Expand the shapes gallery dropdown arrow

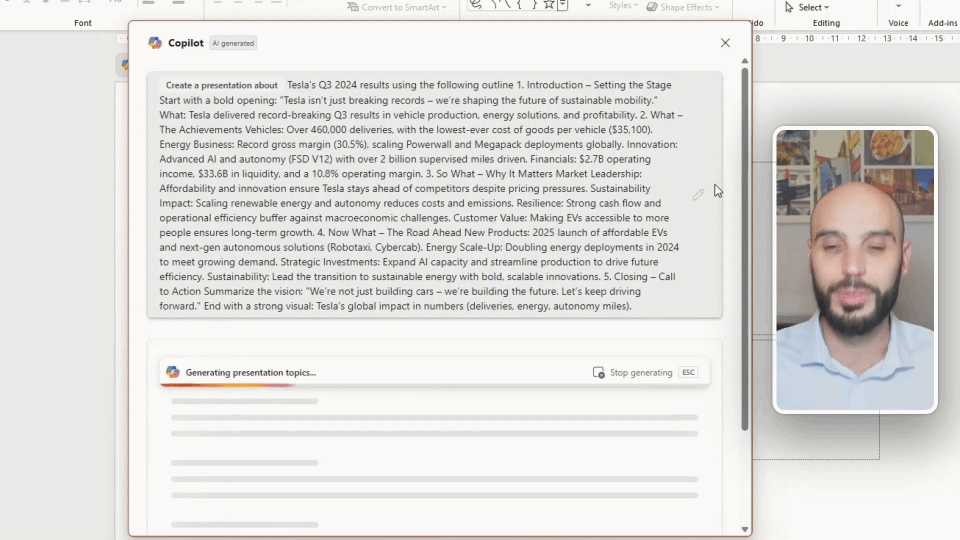(588, 6)
